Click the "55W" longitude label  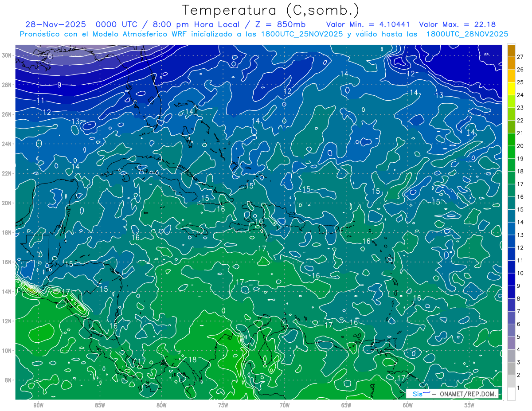click(469, 406)
